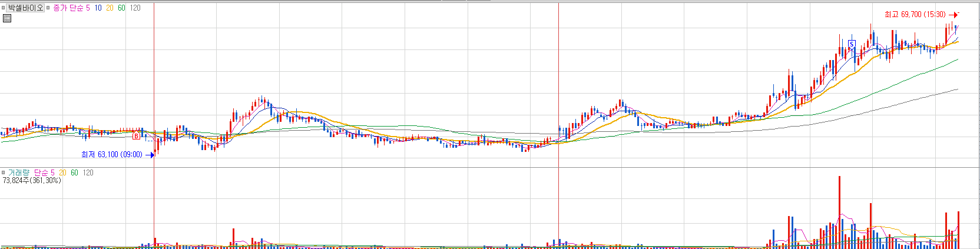Select the 종가 단순 5 moving average label
980x249 pixels.
(71, 8)
